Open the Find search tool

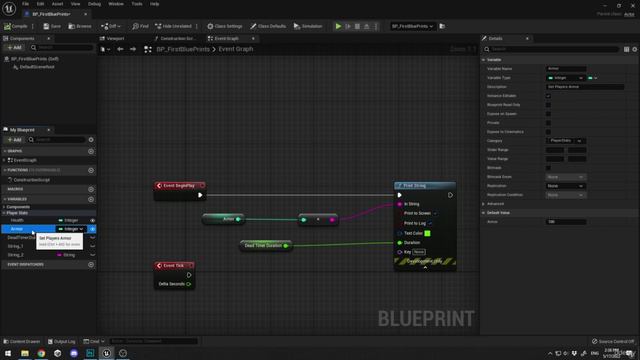pos(140,26)
